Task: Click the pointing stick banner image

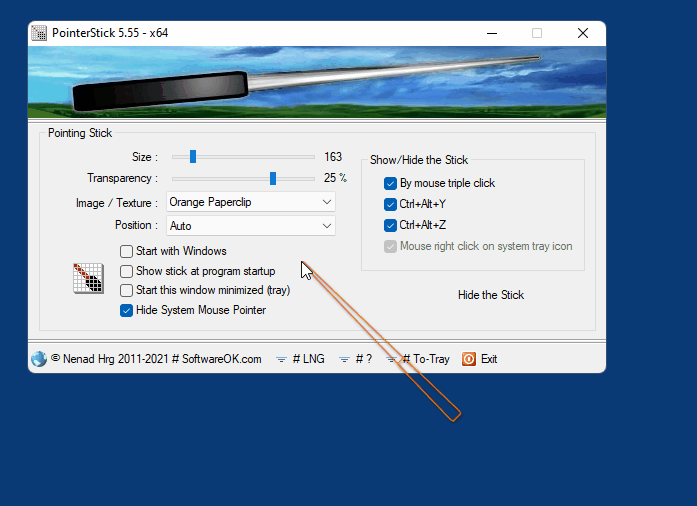Action: 316,83
